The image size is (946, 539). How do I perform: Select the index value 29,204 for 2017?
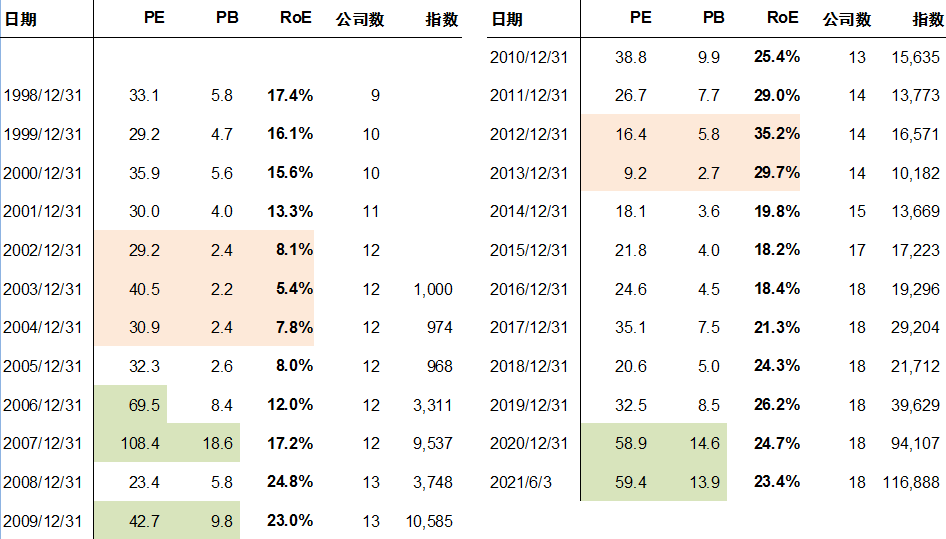click(915, 327)
